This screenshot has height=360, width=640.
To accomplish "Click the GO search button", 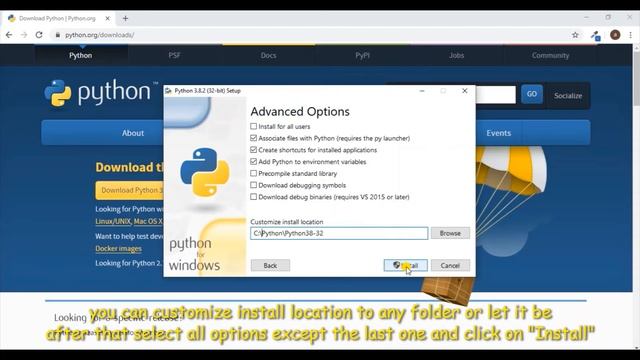I will pyautogui.click(x=531, y=94).
